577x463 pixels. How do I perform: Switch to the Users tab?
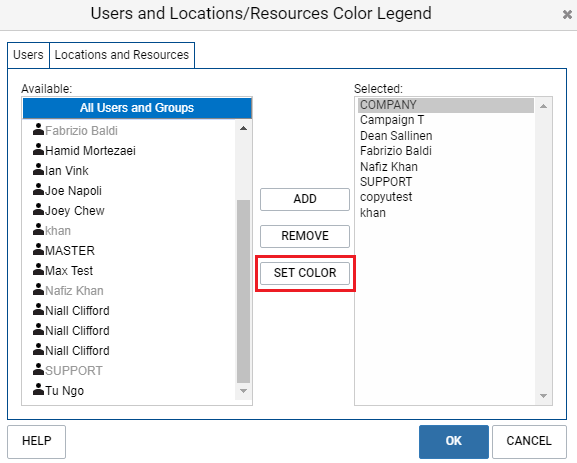28,55
